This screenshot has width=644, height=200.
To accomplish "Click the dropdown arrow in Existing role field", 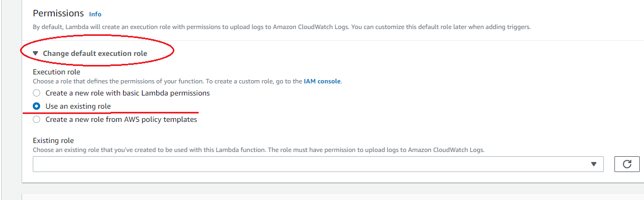I will (x=594, y=165).
